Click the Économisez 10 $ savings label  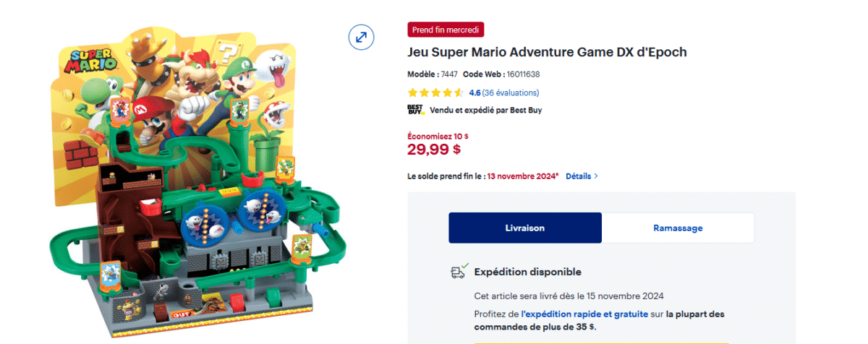click(x=438, y=135)
